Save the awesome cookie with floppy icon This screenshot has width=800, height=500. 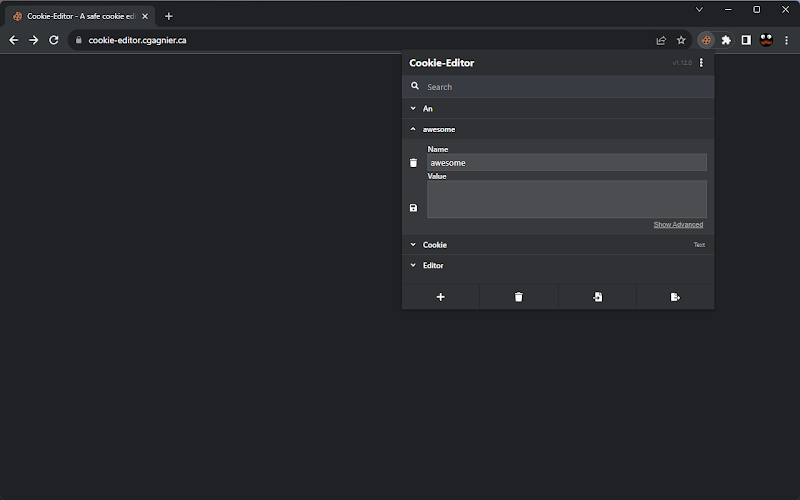click(x=414, y=208)
